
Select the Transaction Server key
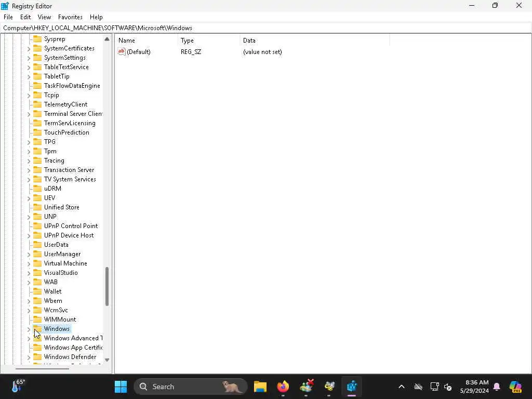point(69,170)
